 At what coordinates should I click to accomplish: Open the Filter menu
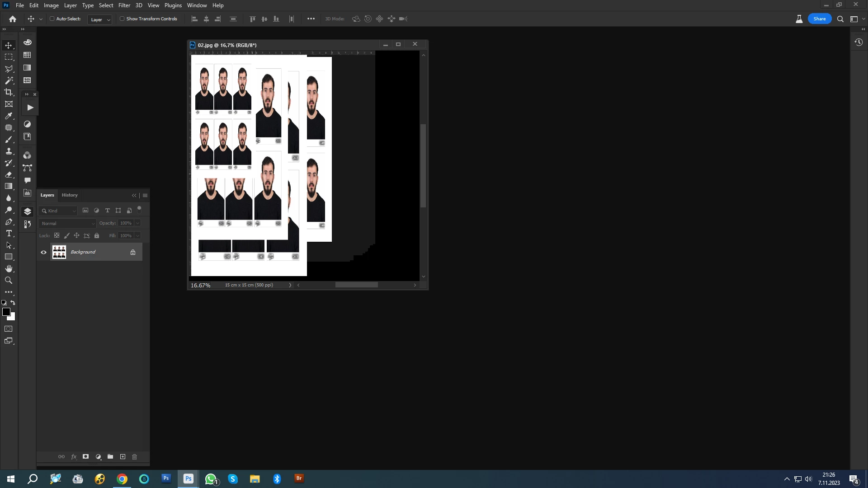(x=124, y=5)
